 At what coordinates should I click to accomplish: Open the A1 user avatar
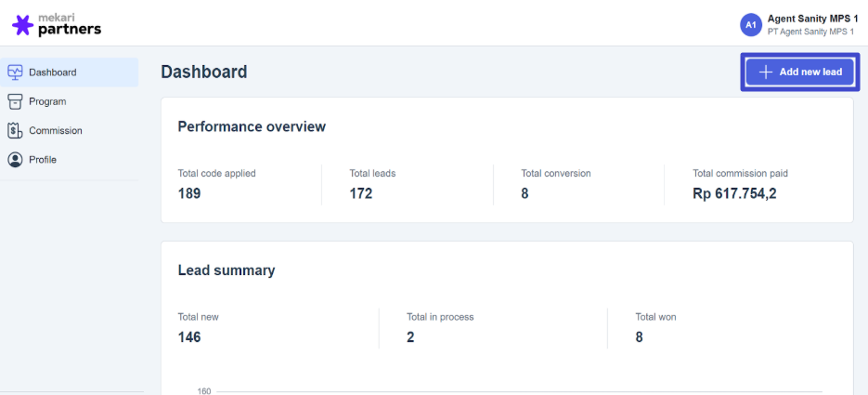tap(750, 25)
